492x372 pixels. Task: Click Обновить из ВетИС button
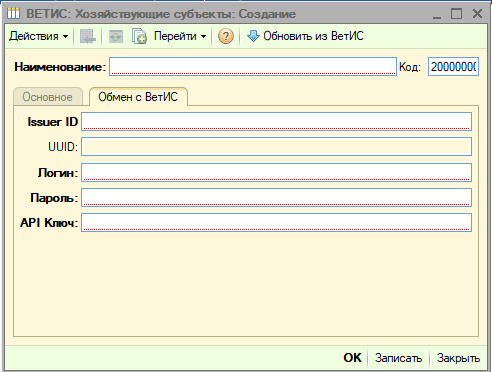(306, 36)
